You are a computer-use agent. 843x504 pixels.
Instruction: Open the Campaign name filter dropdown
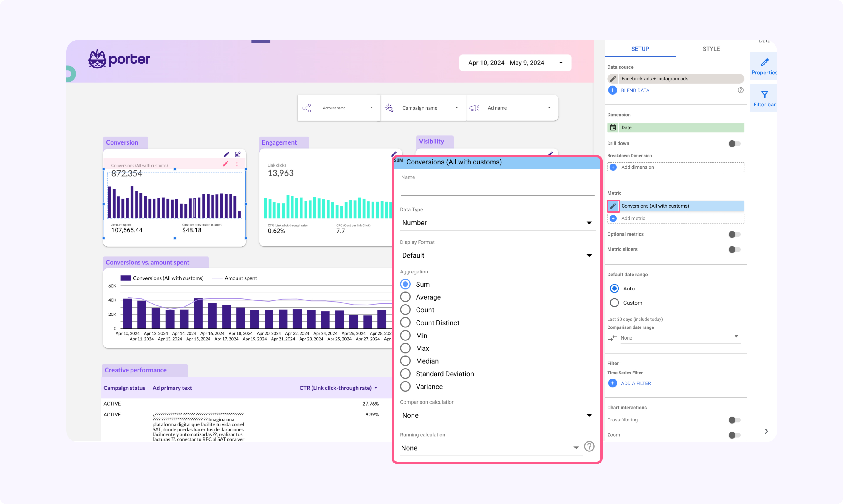pyautogui.click(x=423, y=108)
